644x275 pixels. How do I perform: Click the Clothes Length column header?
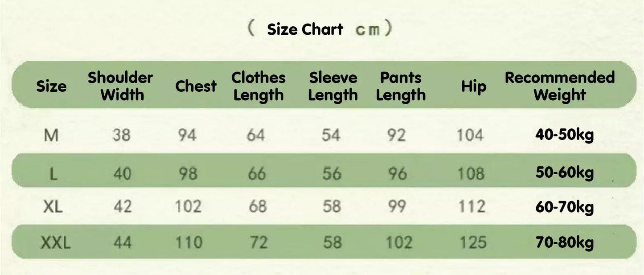point(258,86)
